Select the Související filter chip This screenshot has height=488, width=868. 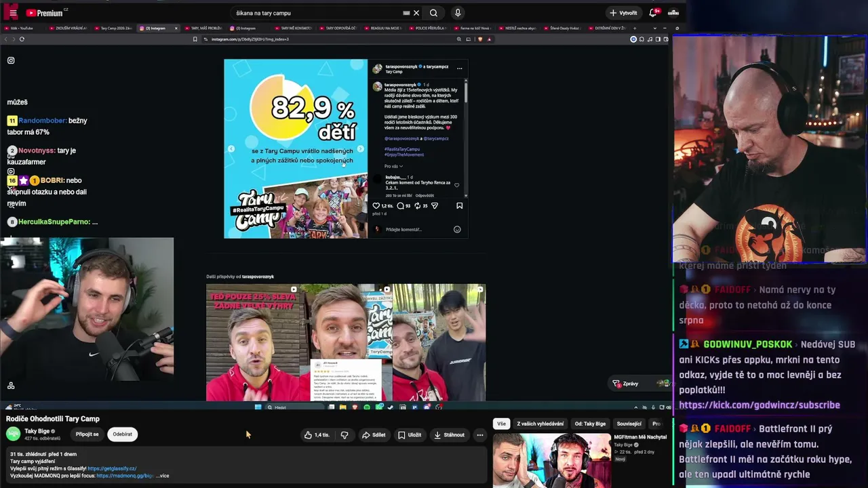pos(629,424)
